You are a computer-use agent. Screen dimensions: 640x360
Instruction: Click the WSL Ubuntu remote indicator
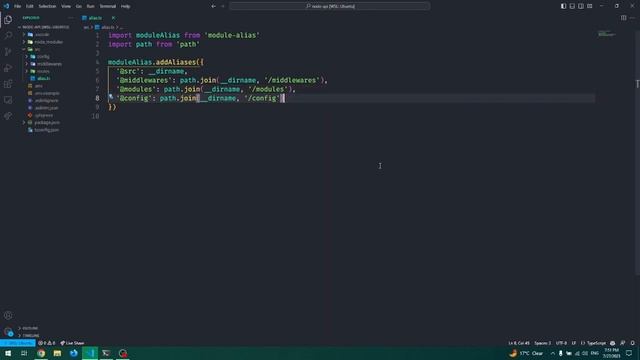[18, 343]
